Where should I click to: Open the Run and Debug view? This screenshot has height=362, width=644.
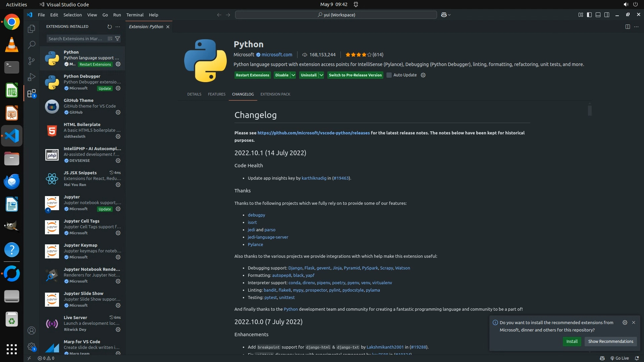click(32, 77)
